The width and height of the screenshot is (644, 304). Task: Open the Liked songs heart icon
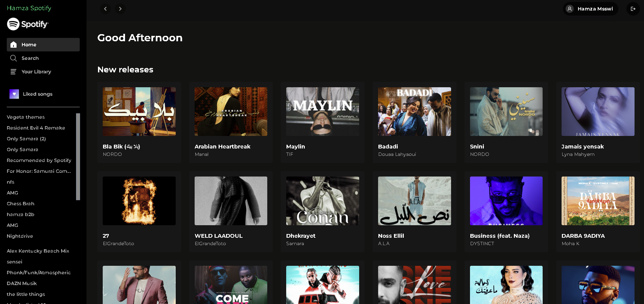[14, 94]
